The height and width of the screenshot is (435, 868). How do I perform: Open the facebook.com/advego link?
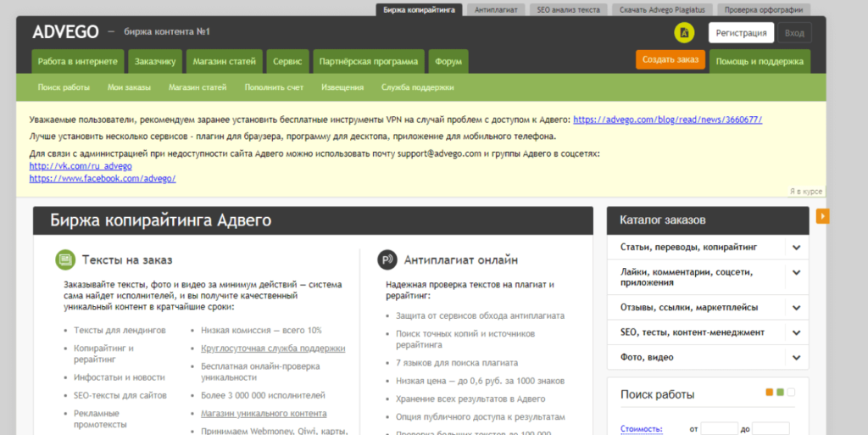[x=103, y=179]
